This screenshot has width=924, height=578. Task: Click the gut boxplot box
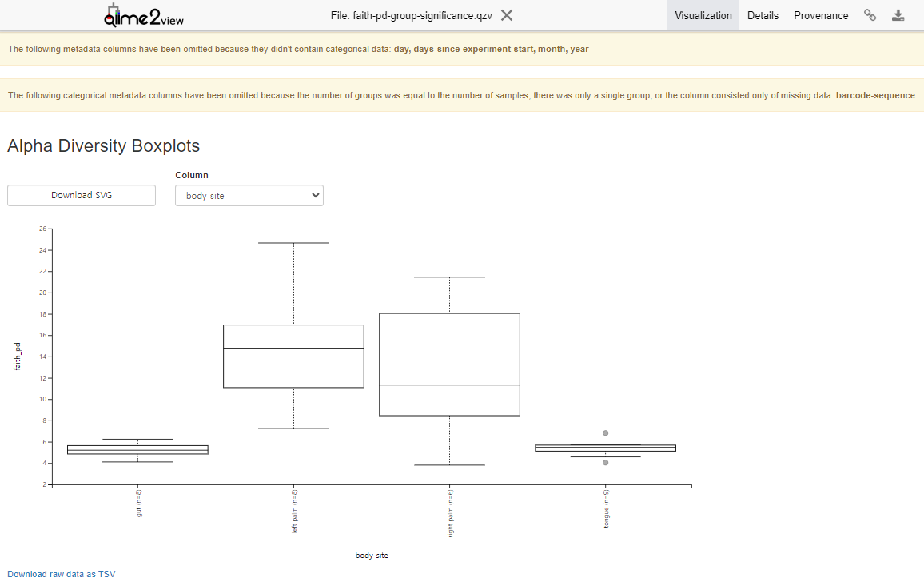[x=137, y=450]
